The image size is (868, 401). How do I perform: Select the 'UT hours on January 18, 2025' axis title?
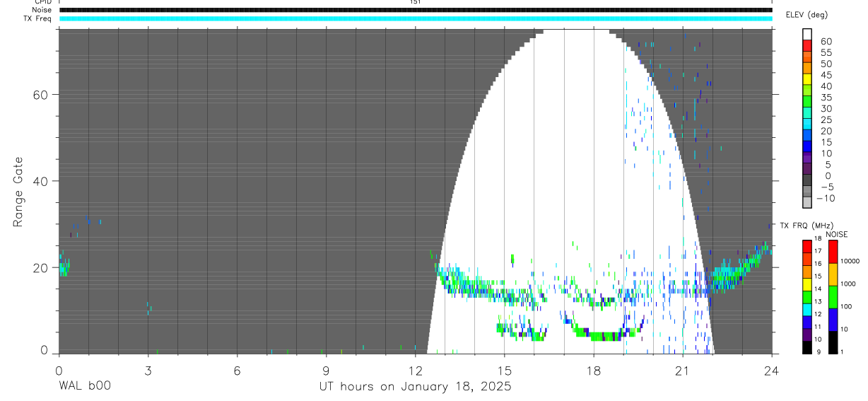(416, 387)
